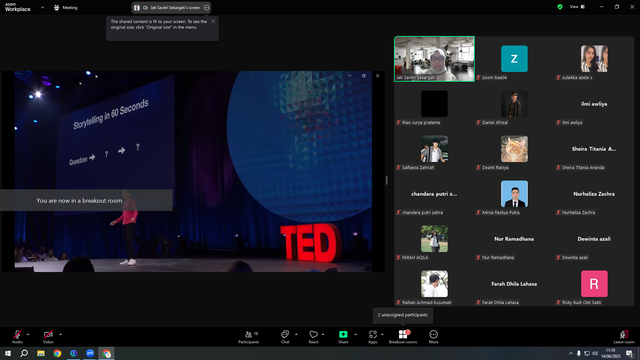Click '2 unassigned participants' tooltip
This screenshot has width=640, height=360.
point(403,315)
